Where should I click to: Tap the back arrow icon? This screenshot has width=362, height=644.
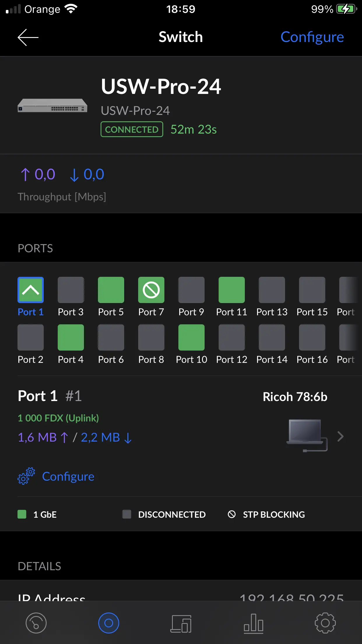28,37
